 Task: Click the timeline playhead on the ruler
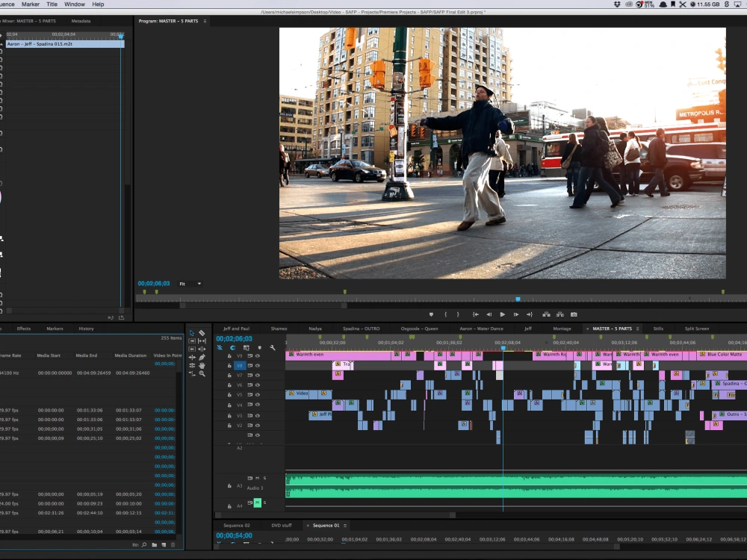(503, 348)
